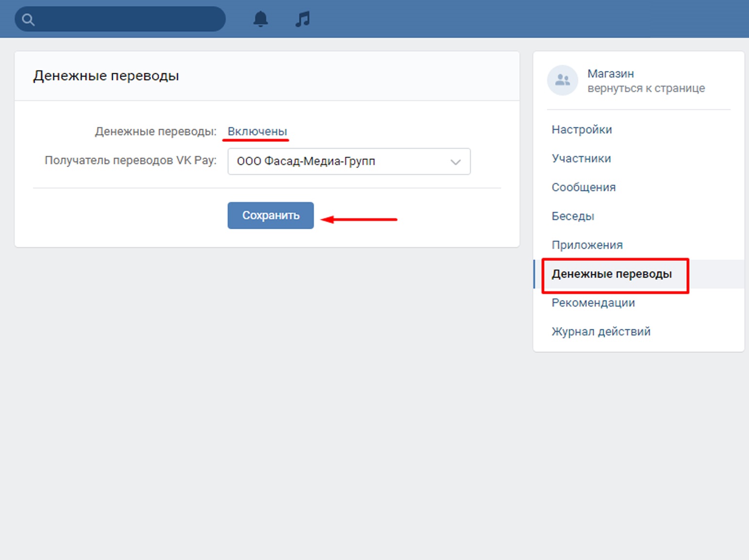
Task: Open the Рекомендации section
Action: pos(593,303)
